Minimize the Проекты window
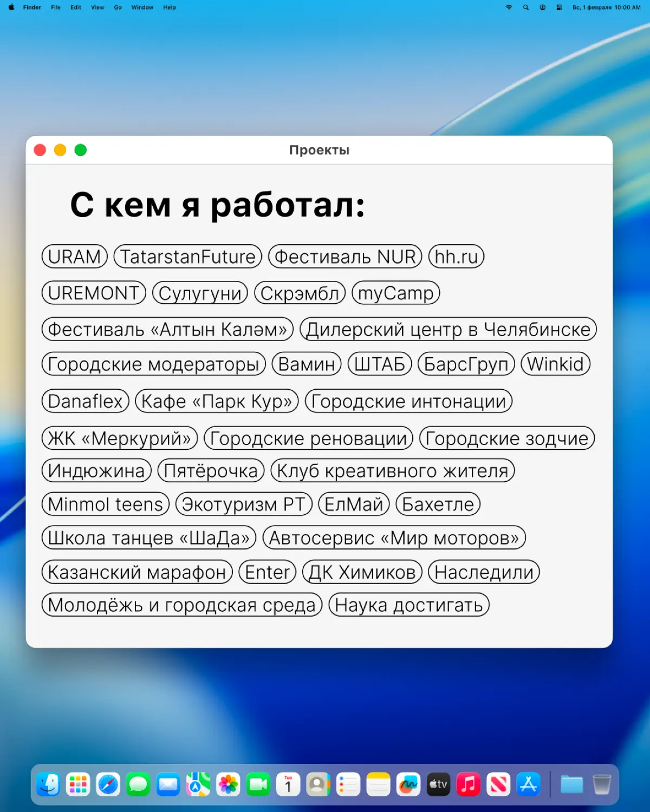The height and width of the screenshot is (812, 650). (60, 150)
